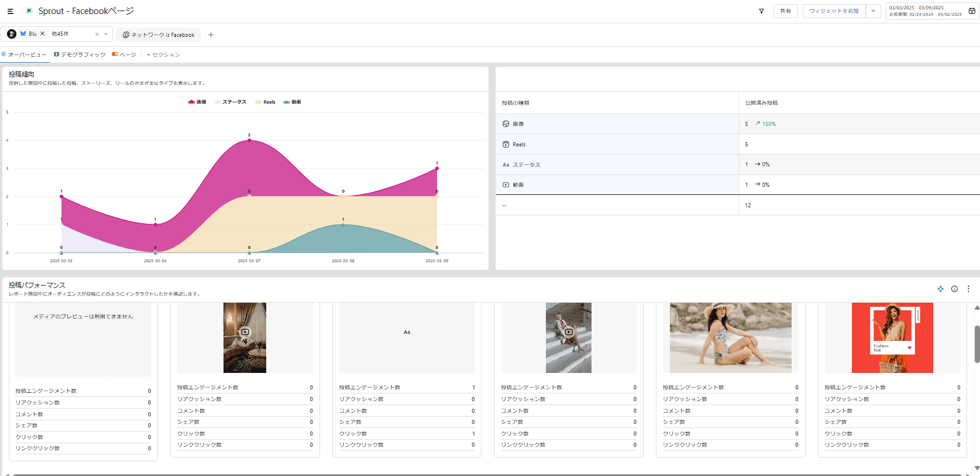The image size is (980, 476).
Task: Click the blue move widget icon
Action: (x=940, y=289)
